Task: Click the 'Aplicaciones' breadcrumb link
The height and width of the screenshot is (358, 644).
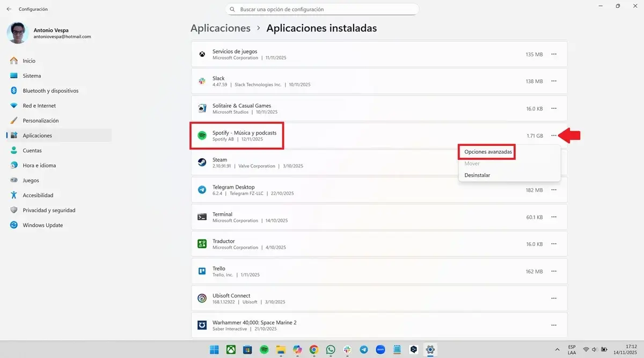Action: [220, 28]
